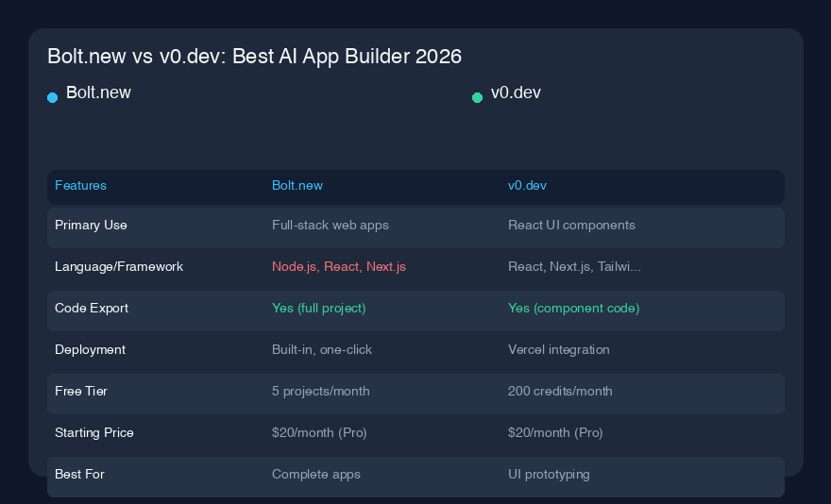Select the Best For row label
The height and width of the screenshot is (504, 831).
tap(79, 475)
